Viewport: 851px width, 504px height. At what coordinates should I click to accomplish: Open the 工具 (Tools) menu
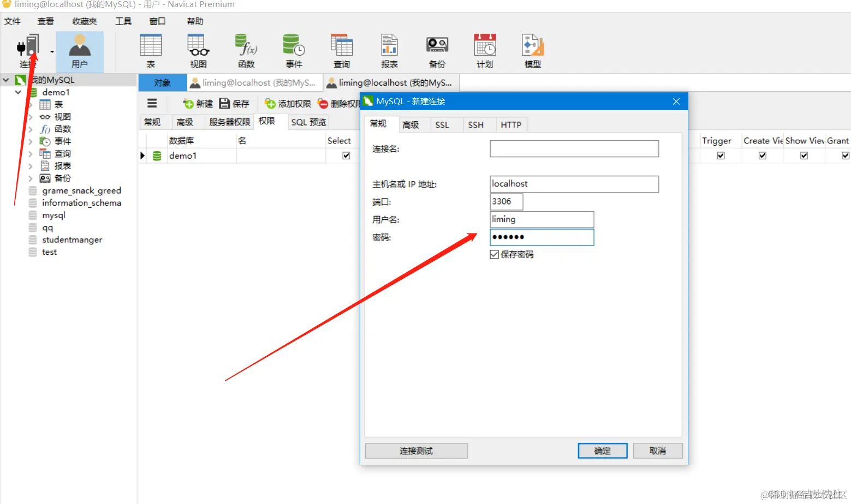coord(123,21)
